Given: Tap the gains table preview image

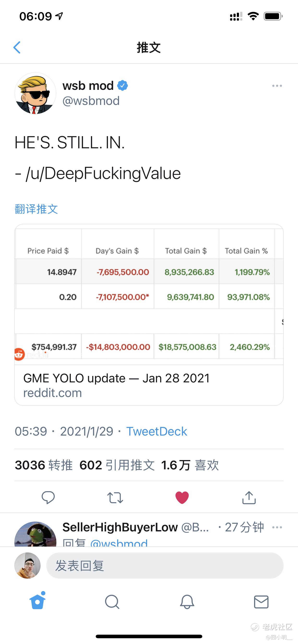Looking at the screenshot, I should (149, 294).
